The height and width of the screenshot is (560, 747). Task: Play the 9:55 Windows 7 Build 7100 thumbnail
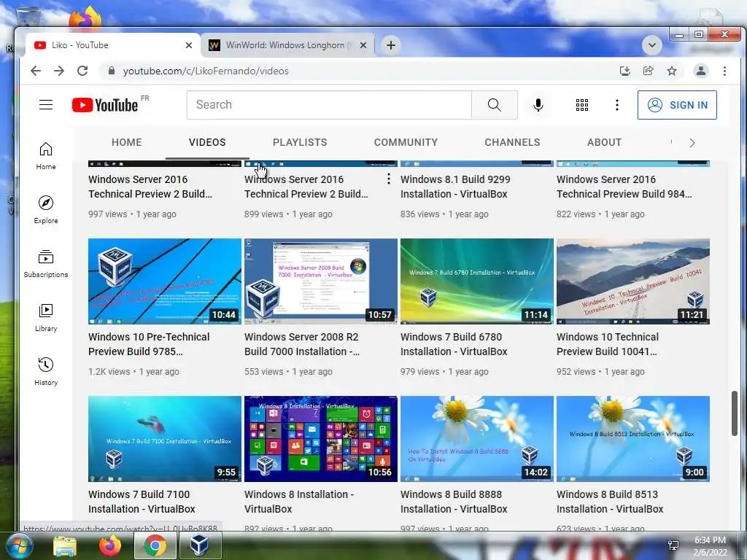point(165,439)
